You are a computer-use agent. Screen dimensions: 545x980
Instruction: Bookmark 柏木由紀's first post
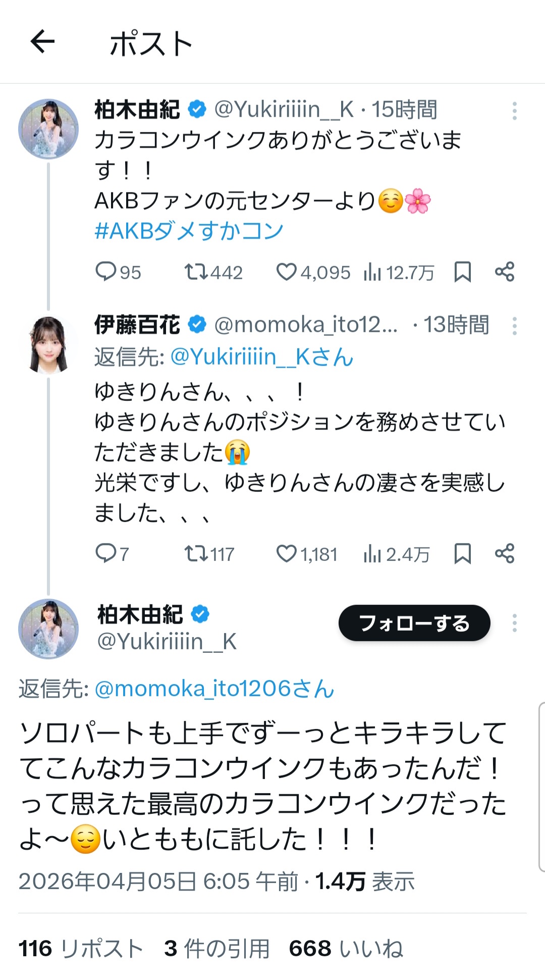tap(462, 272)
